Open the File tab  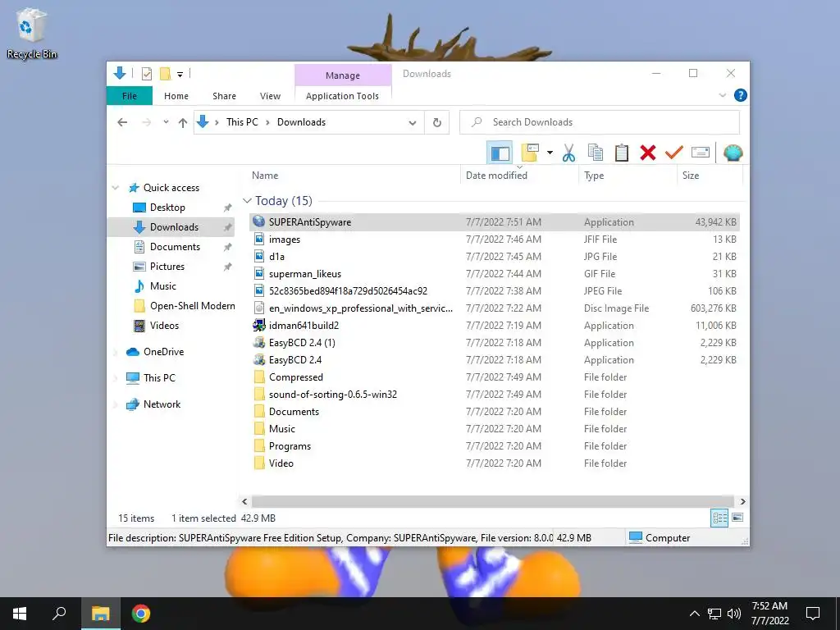coord(129,96)
